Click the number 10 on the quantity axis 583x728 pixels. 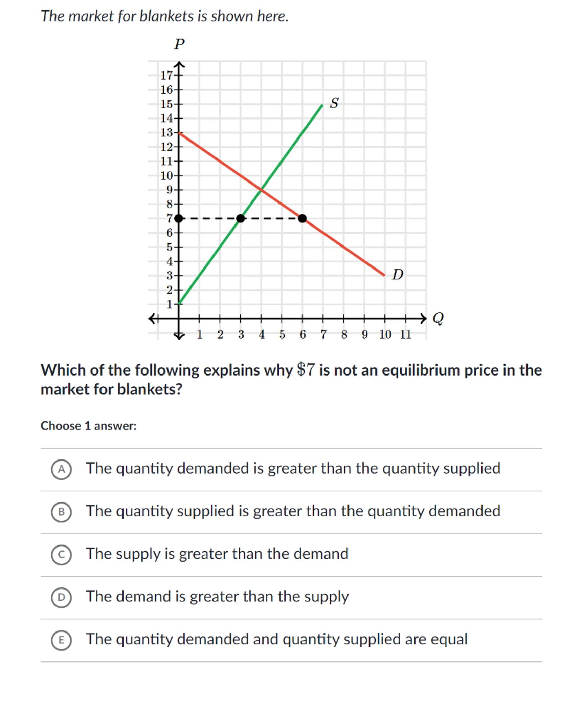click(x=385, y=335)
